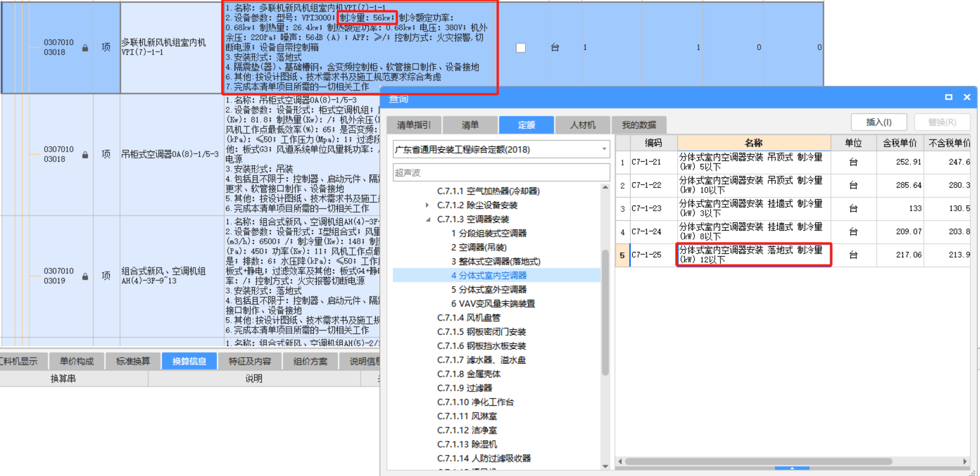Select C.7.1.6 钢板挡水板安装 tree item
This screenshot has width=980, height=476.
481,346
